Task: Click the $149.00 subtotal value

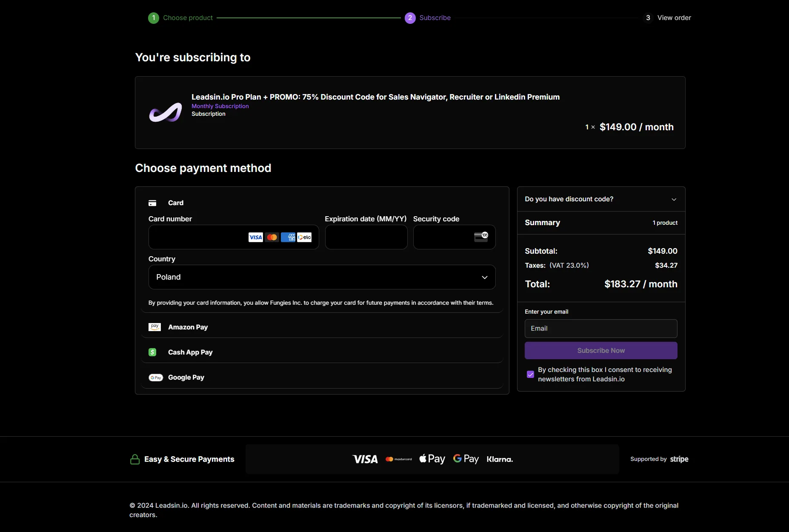Action: pyautogui.click(x=663, y=251)
